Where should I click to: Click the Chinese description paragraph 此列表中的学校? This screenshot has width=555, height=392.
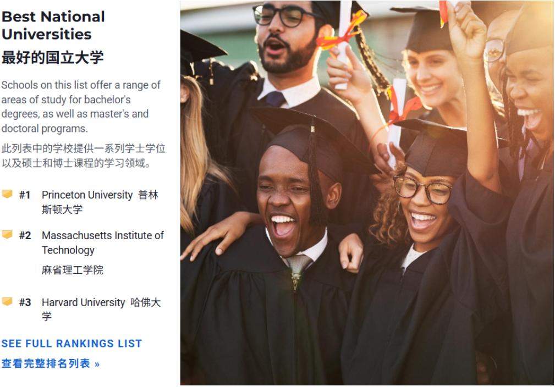click(x=83, y=156)
